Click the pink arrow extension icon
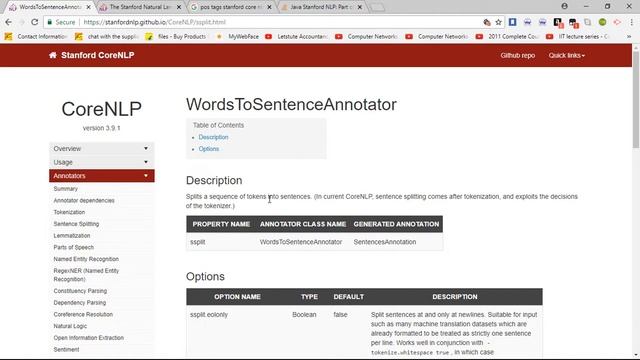Screen dimensions: 640x360 click(617, 22)
